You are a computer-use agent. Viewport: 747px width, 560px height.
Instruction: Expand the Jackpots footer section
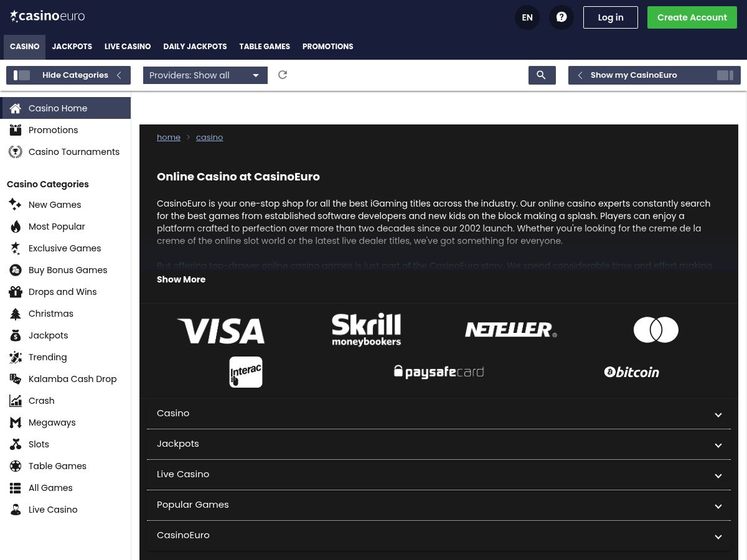point(439,444)
